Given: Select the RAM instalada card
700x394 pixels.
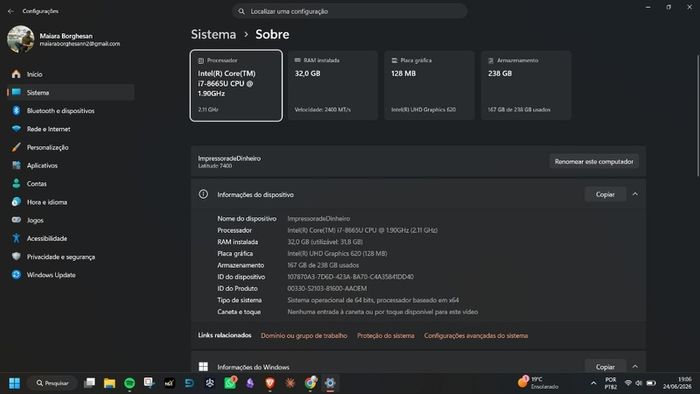Looking at the screenshot, I should pyautogui.click(x=333, y=85).
